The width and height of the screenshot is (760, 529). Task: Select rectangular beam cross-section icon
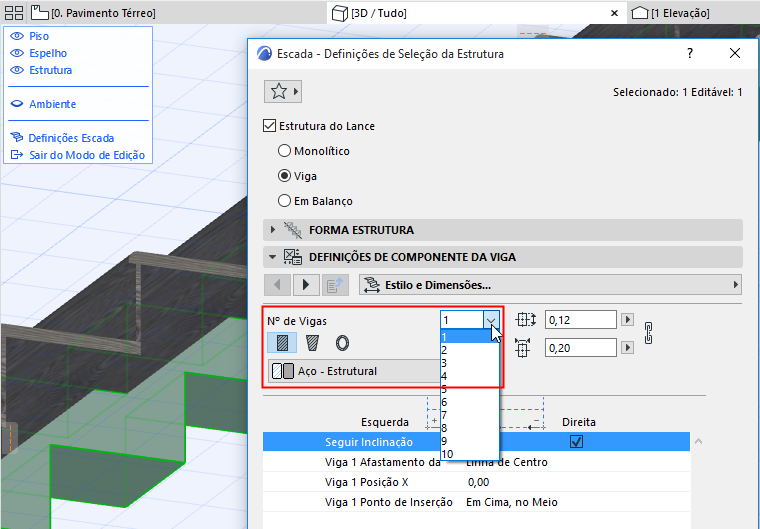click(x=282, y=343)
